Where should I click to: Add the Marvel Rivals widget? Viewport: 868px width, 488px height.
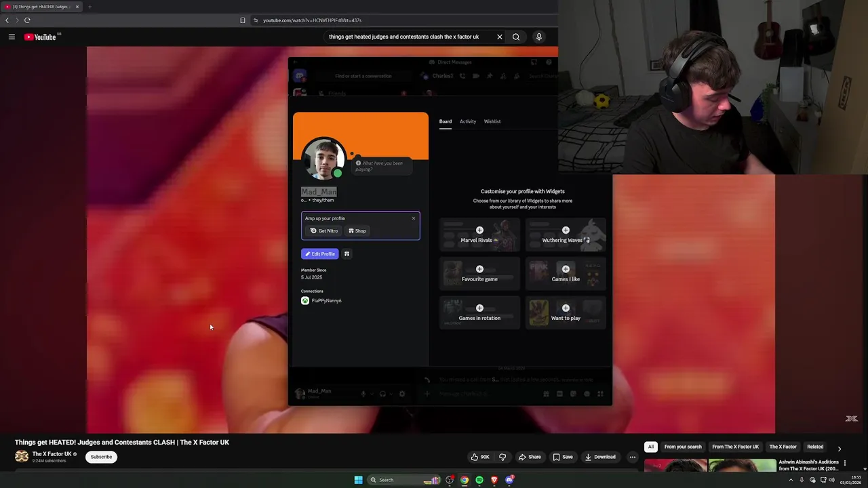tap(479, 235)
